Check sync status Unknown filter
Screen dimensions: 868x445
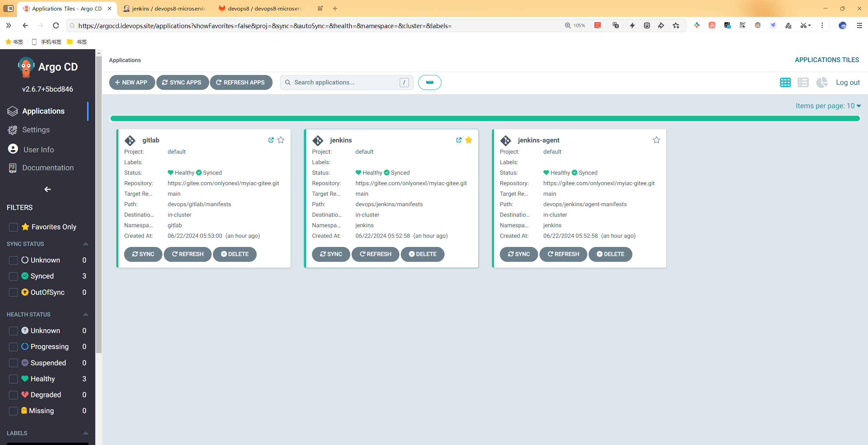tap(13, 260)
